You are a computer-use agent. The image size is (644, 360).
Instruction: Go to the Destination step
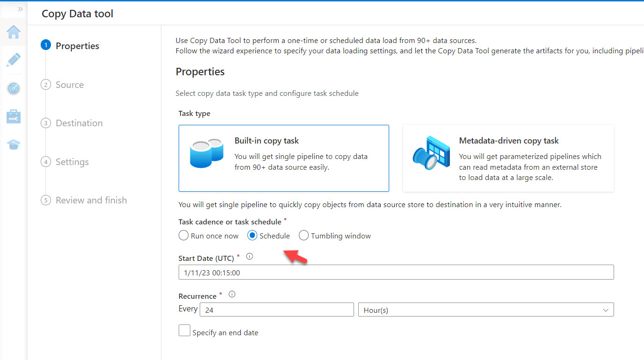click(79, 123)
